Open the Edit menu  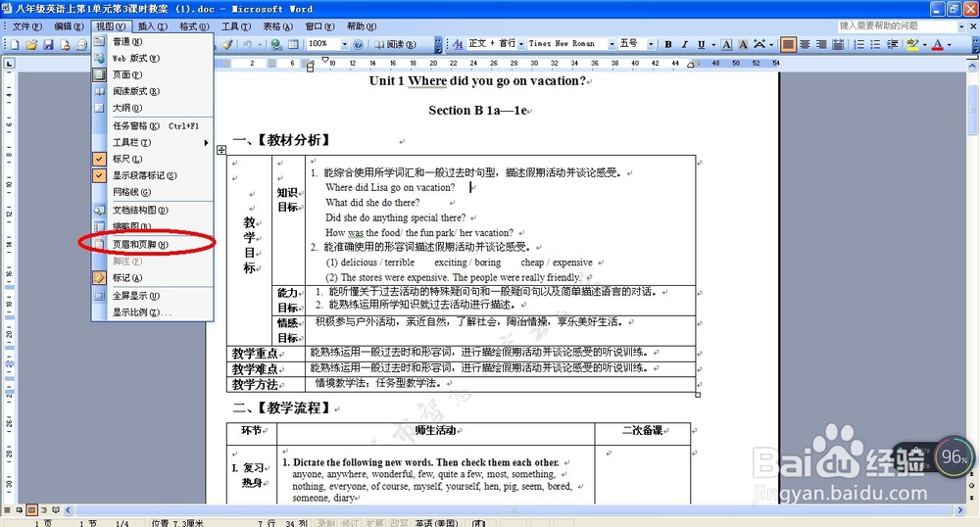point(69,26)
